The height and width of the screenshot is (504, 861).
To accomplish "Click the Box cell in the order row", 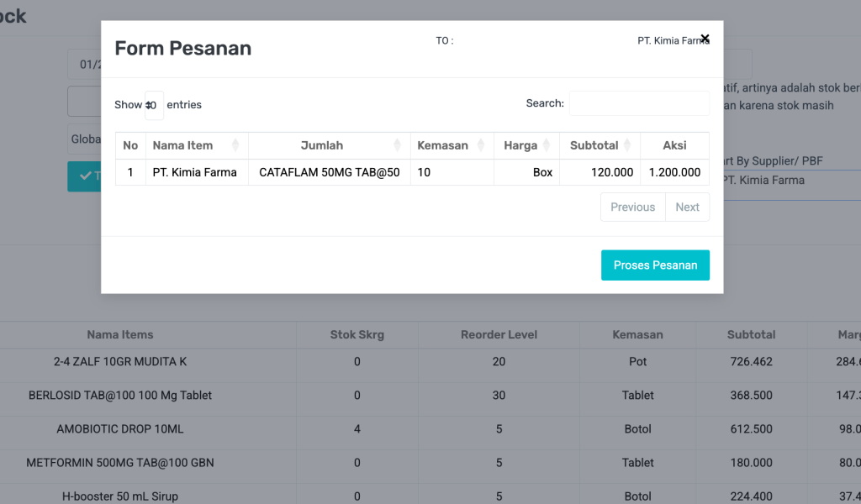I will click(x=542, y=172).
